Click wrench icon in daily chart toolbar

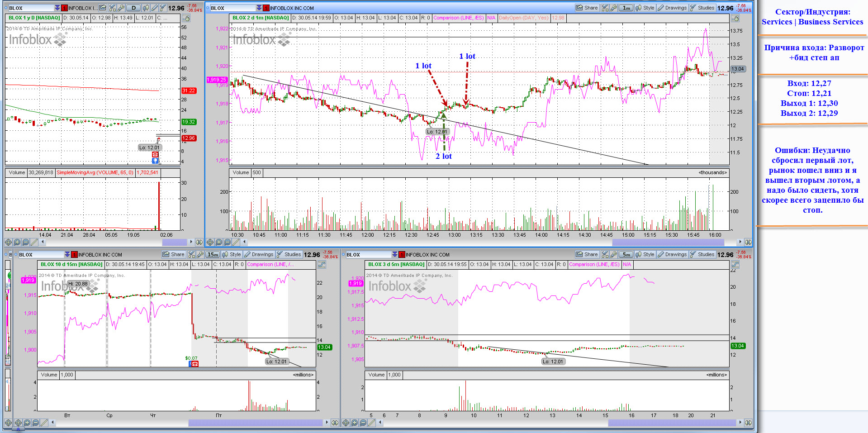click(x=121, y=8)
